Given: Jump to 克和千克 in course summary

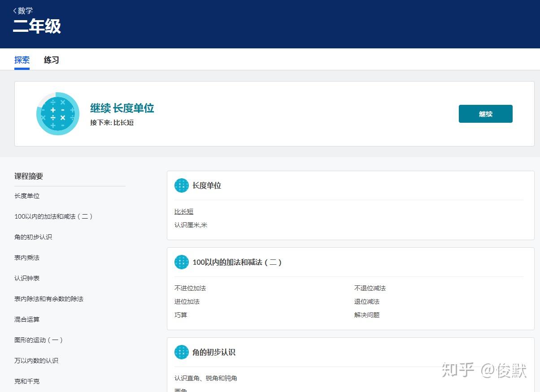Looking at the screenshot, I should pyautogui.click(x=27, y=381).
